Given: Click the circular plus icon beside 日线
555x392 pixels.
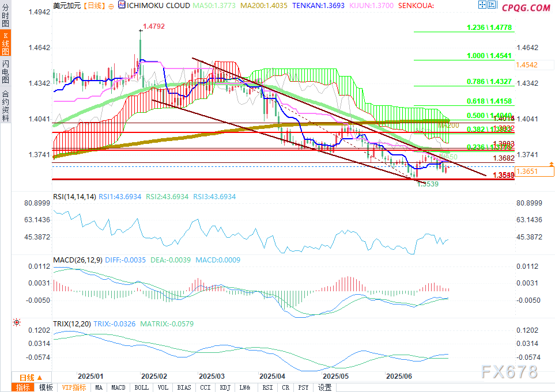Looking at the screenshot, I should coord(111,5).
